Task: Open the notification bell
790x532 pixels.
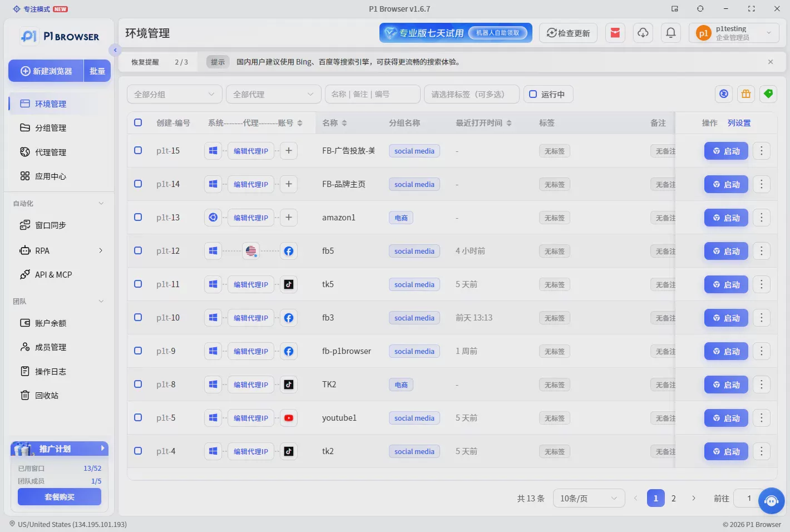Action: [x=671, y=33]
